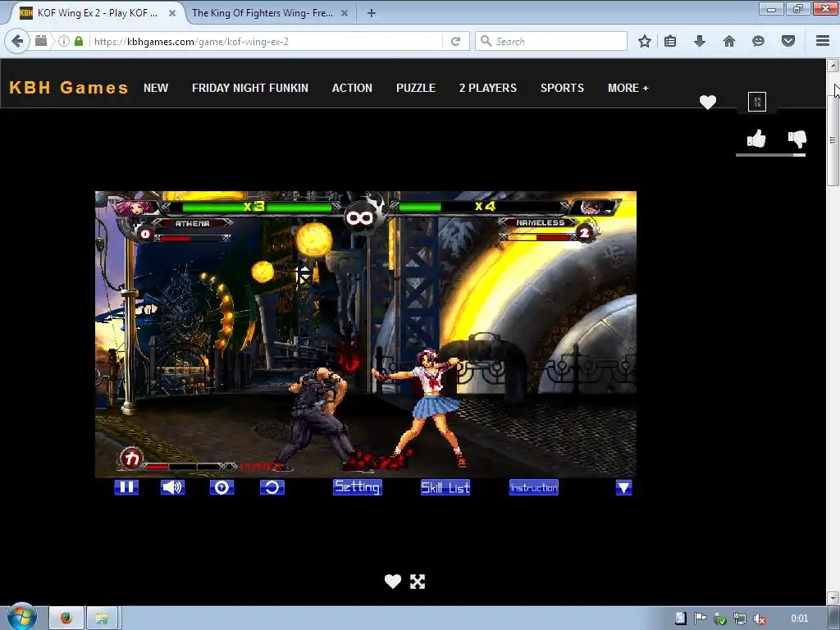Screen dimensions: 840x630
Task: Open the PUZZLE category
Action: pyautogui.click(x=416, y=88)
